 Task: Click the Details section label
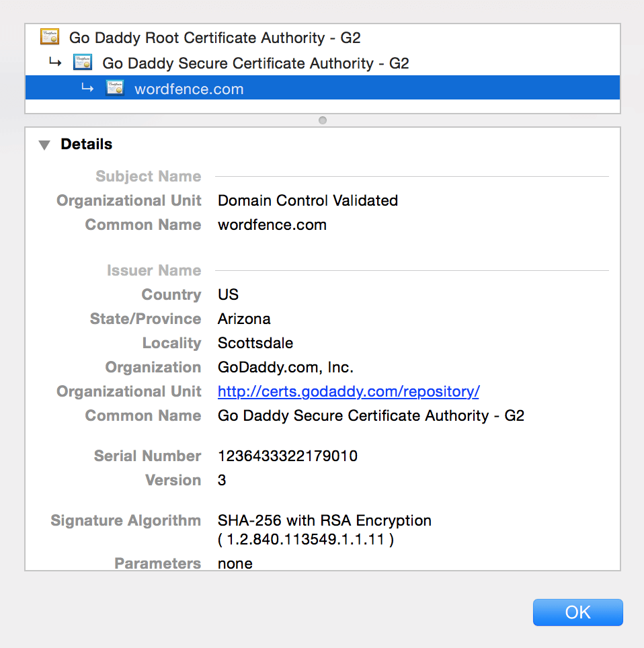point(86,144)
